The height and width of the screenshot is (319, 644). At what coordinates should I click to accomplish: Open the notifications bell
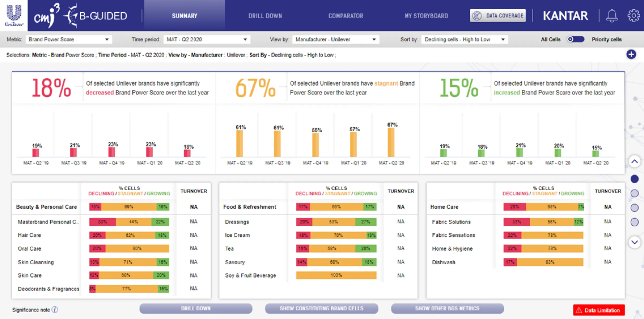pos(612,16)
